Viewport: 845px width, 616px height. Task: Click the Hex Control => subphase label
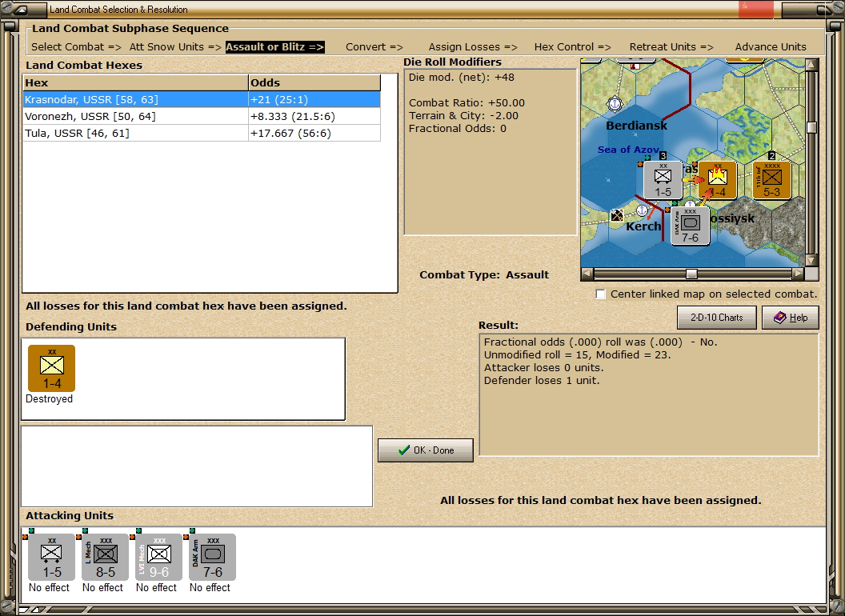click(x=572, y=47)
